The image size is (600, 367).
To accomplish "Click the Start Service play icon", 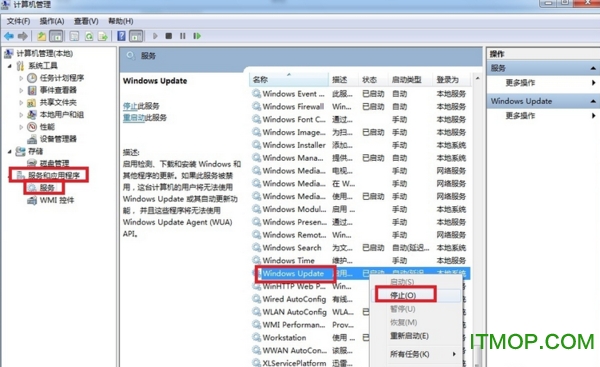I will (155, 36).
